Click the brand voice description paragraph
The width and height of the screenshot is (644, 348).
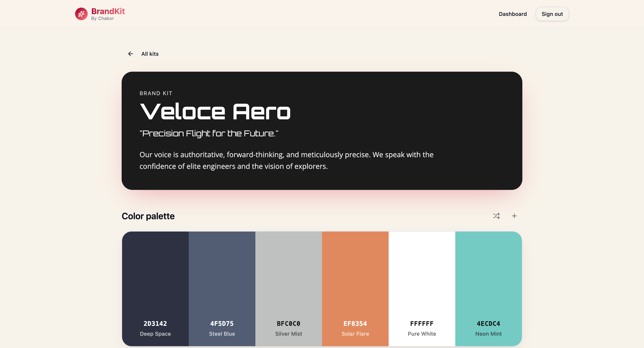[x=286, y=160]
